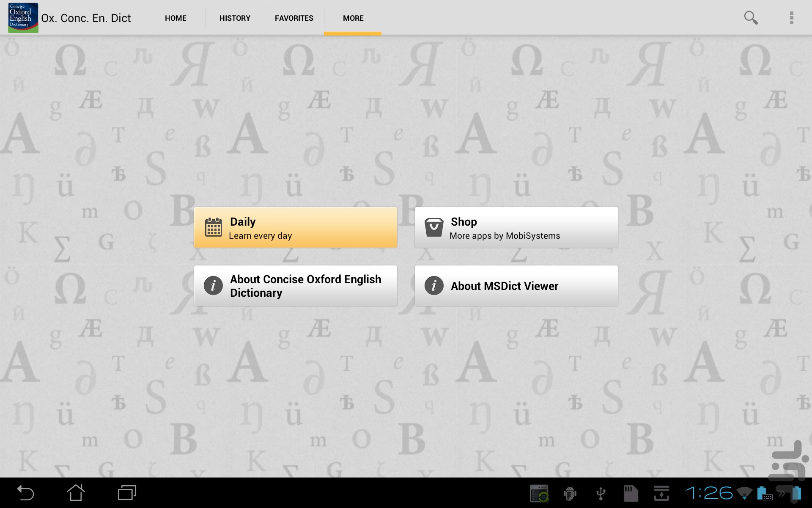Image resolution: width=812 pixels, height=508 pixels.
Task: Tap the 1:26 clock in status bar
Action: click(x=709, y=493)
